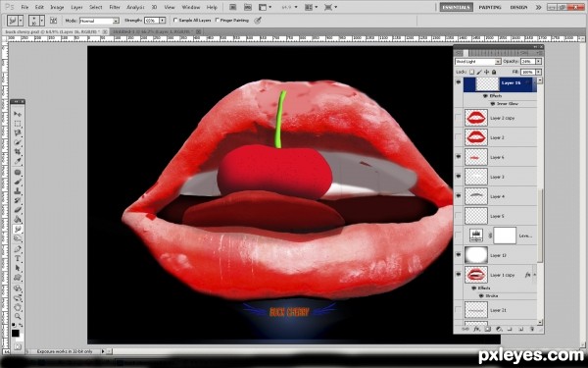Click the Launch Mini Bridge icon
588x368 pixels.
248,7
